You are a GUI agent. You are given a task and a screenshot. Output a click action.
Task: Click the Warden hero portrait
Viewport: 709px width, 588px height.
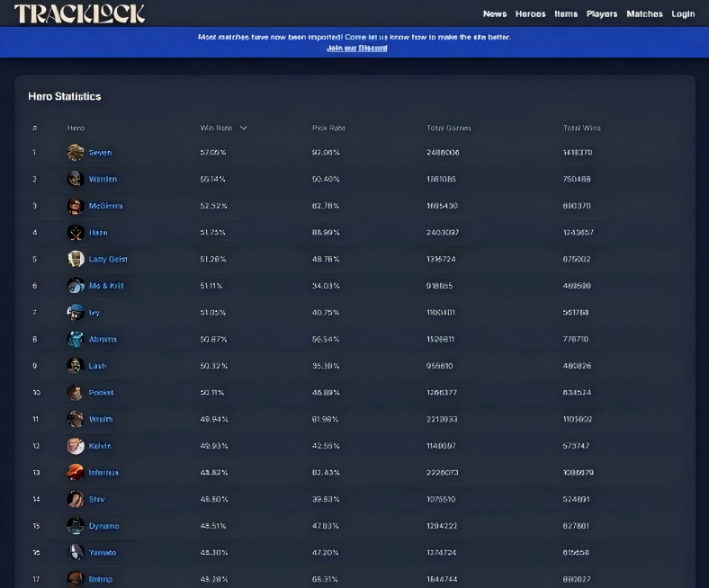[x=76, y=179]
